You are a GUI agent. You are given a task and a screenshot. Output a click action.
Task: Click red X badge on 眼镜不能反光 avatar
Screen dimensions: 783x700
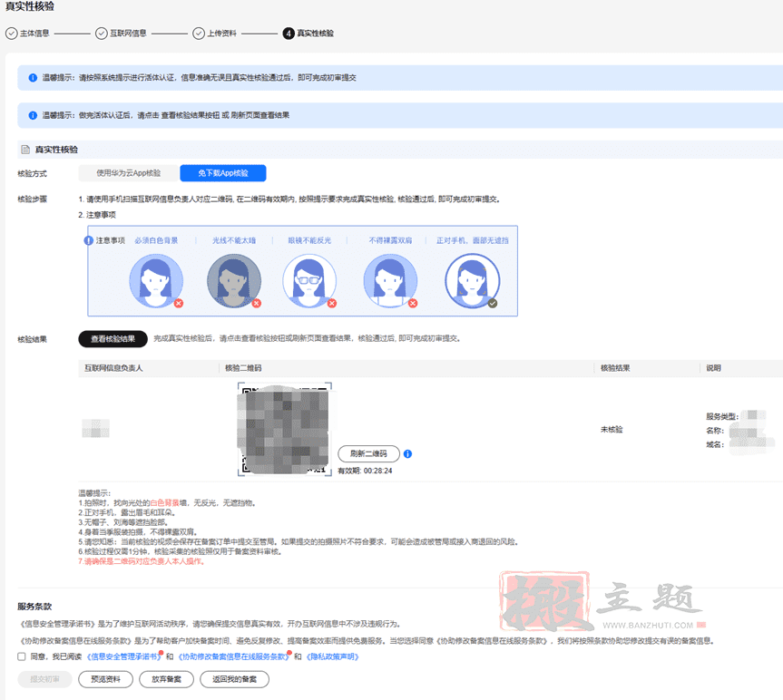click(332, 304)
